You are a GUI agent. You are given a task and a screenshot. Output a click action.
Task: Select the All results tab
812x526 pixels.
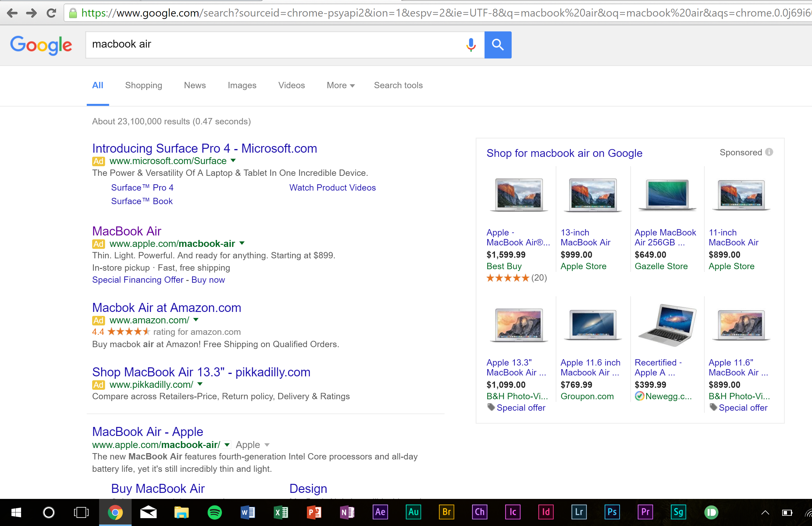(x=98, y=85)
